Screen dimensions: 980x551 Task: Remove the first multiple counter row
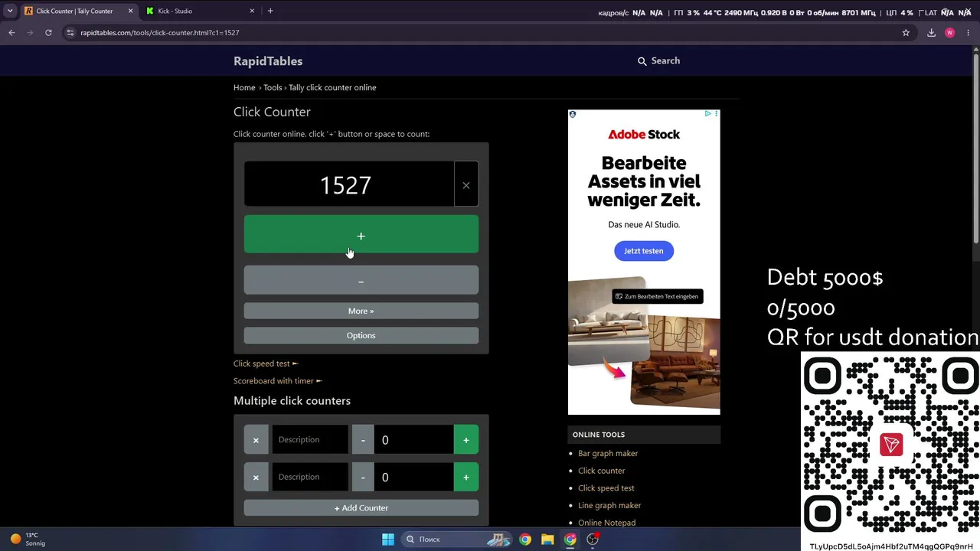click(x=256, y=439)
